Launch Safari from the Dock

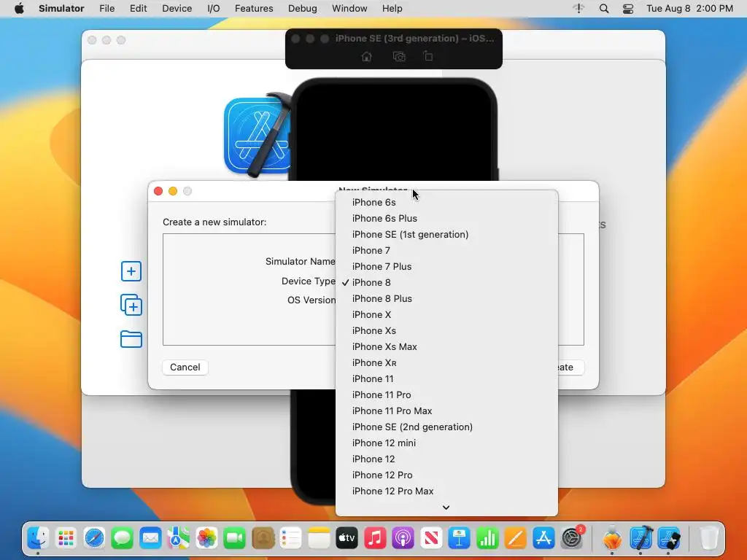94,539
